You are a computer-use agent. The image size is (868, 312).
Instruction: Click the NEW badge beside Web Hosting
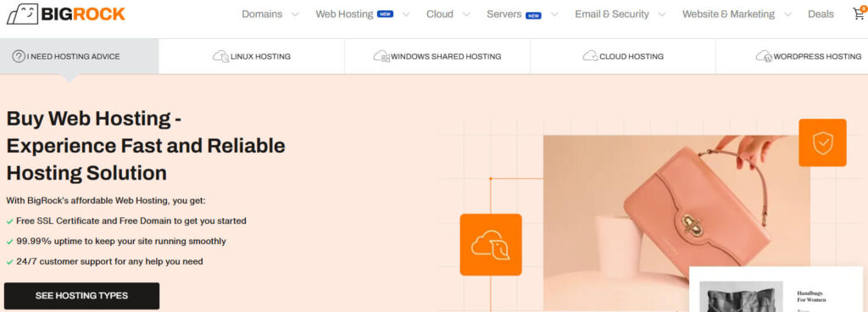386,14
